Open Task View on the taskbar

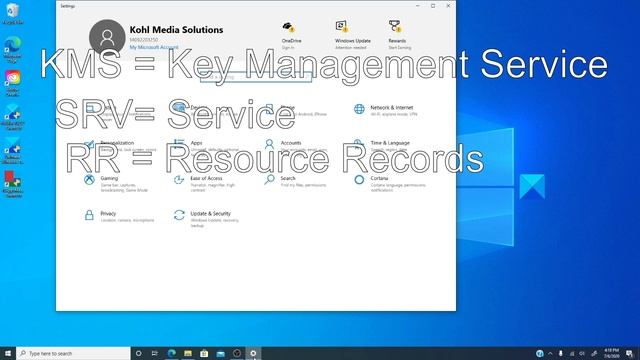155,353
